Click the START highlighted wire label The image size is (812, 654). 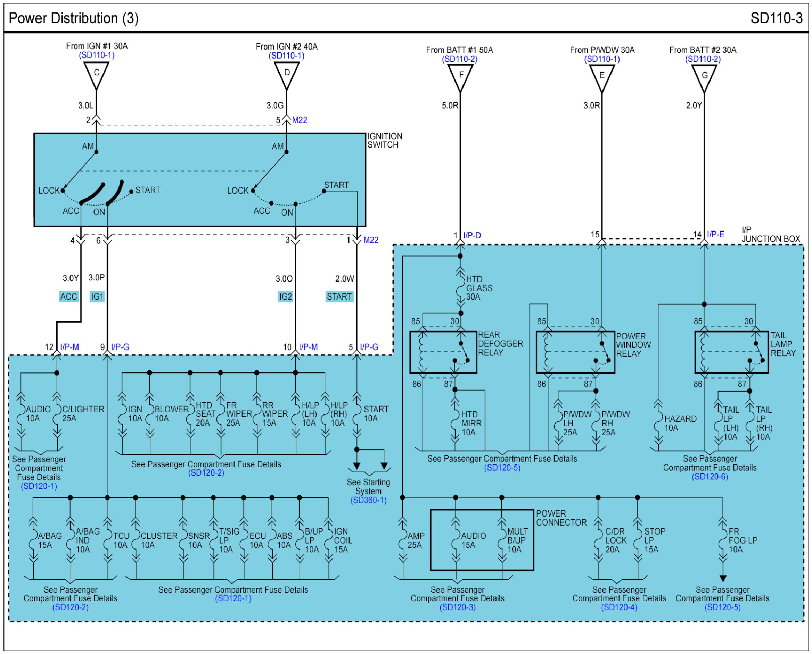pos(339,296)
